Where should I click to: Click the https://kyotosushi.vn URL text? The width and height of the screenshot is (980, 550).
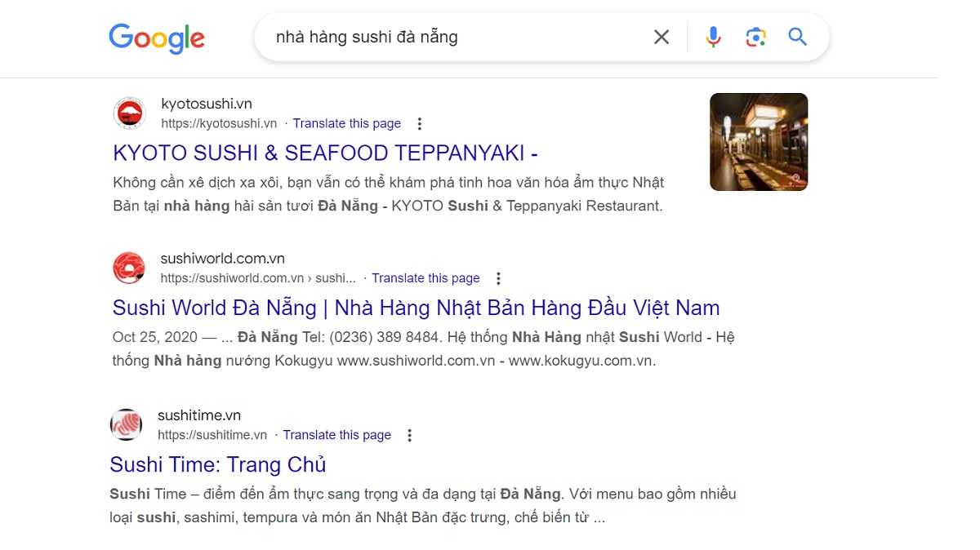coord(219,123)
